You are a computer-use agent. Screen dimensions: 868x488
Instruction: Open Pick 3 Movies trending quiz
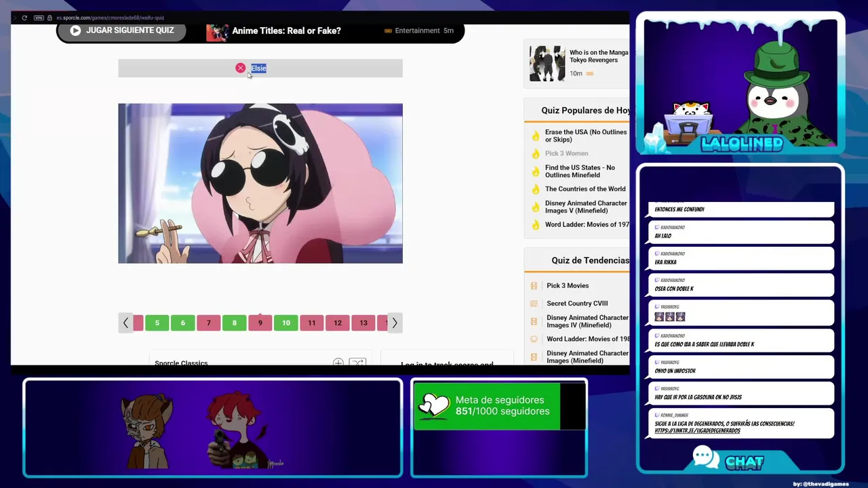click(x=568, y=285)
